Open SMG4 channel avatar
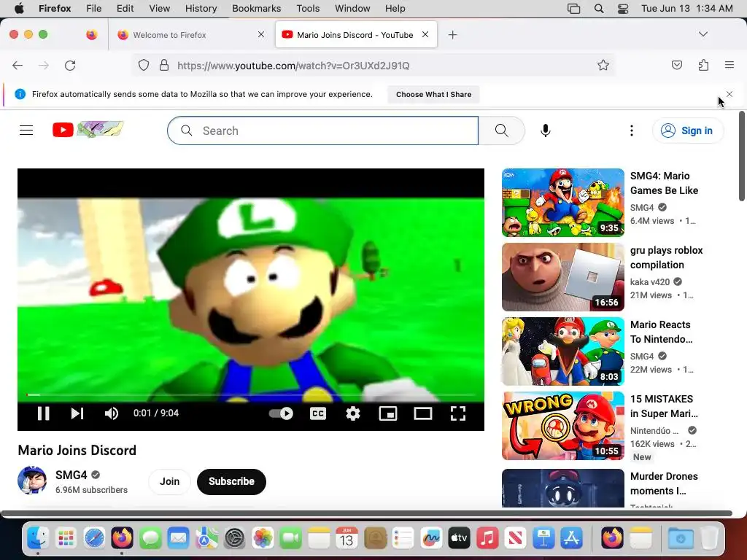Screen dimensions: 747x560 coord(32,480)
